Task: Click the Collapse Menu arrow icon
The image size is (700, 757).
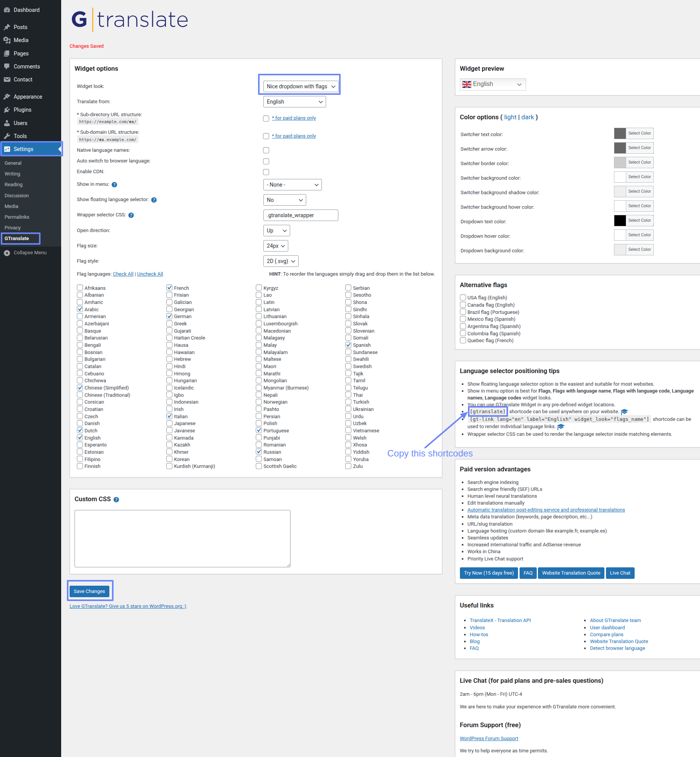Action: point(7,253)
